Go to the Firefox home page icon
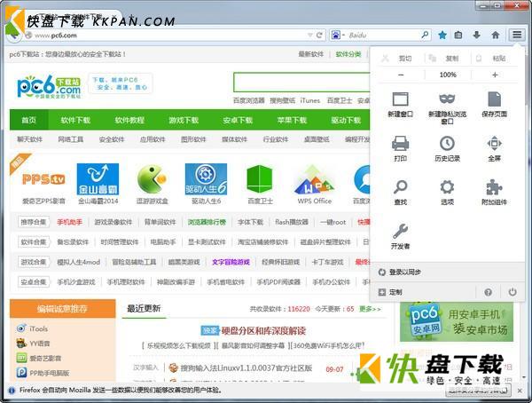The width and height of the screenshot is (532, 403). [x=496, y=35]
